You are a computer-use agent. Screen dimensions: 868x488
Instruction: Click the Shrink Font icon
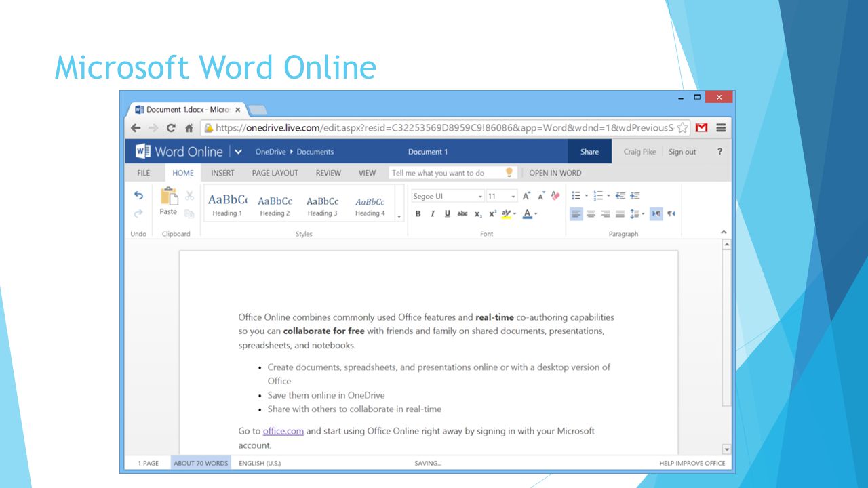click(x=541, y=196)
